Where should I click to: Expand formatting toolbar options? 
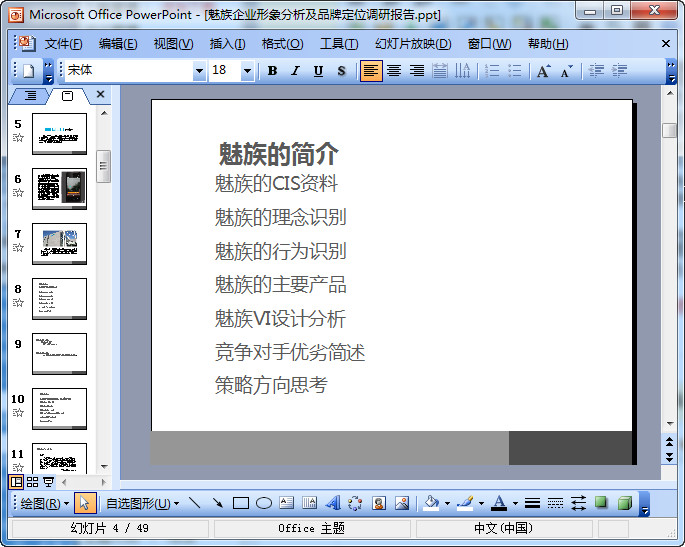671,72
